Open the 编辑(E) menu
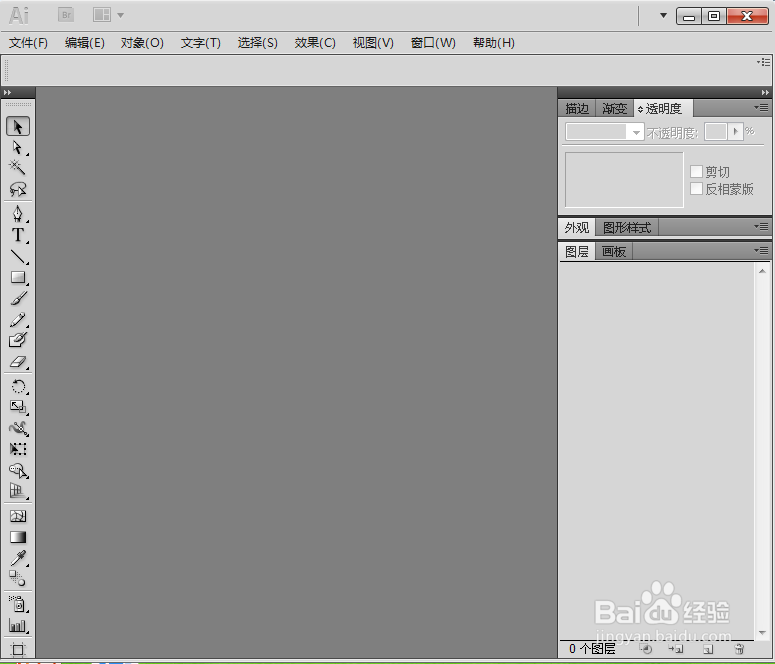The width and height of the screenshot is (775, 664). pyautogui.click(x=85, y=43)
